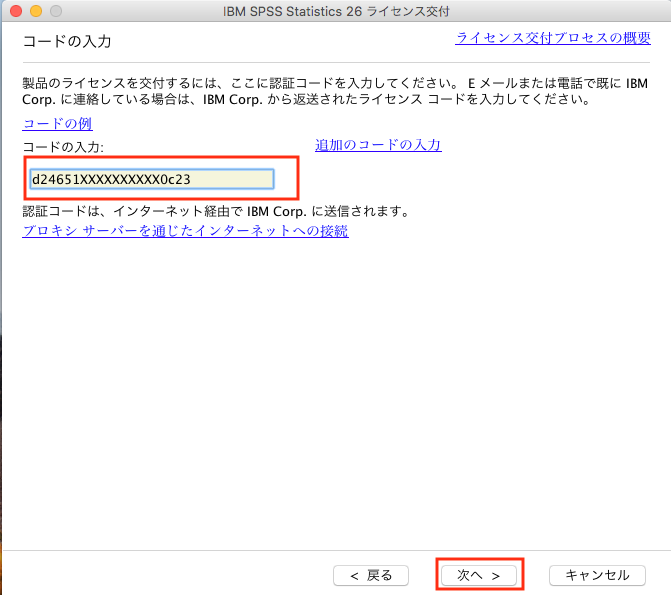This screenshot has height=595, width=671.
Task: Click the window title IBM SPSS Statistics 26
Action: 292,11
